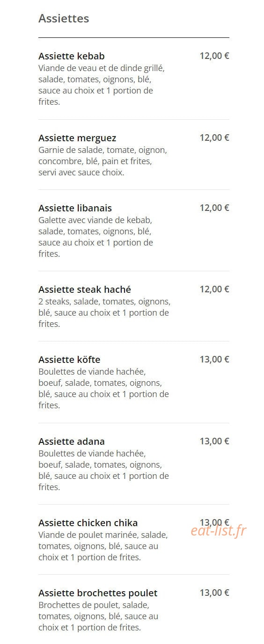Click the Assiettes section heading
The image size is (264, 644).
pyautogui.click(x=64, y=19)
